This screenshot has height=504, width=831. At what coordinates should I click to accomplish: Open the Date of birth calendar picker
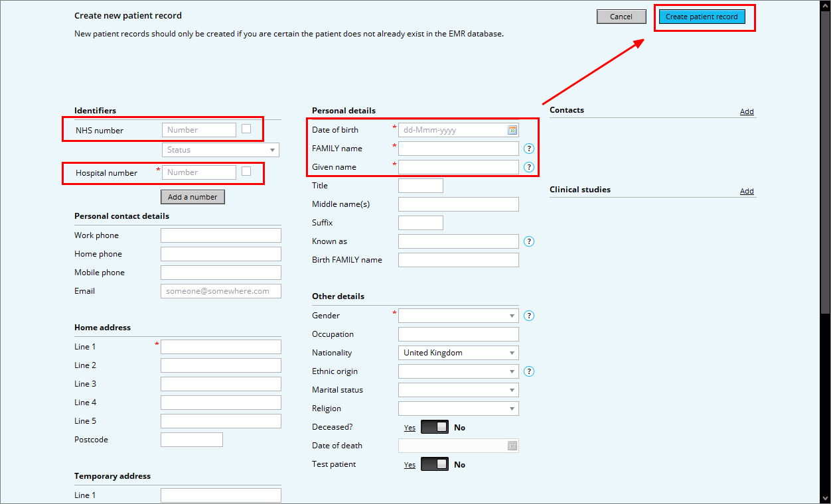[x=512, y=130]
